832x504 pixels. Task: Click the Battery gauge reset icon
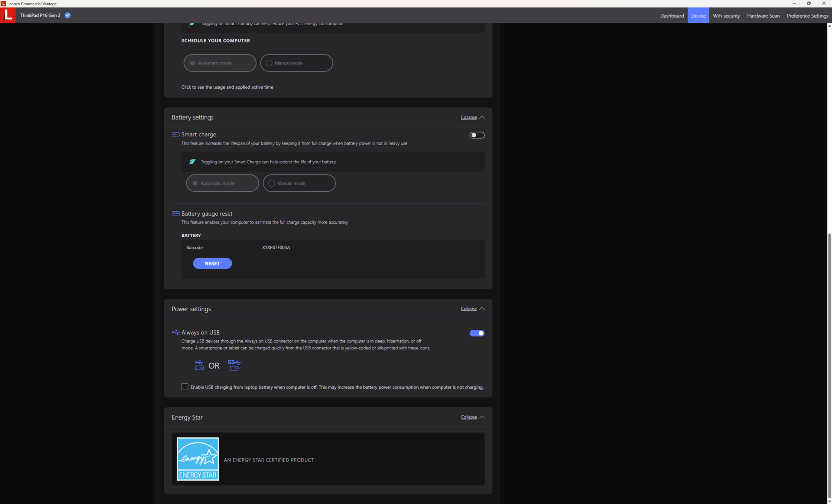click(175, 213)
